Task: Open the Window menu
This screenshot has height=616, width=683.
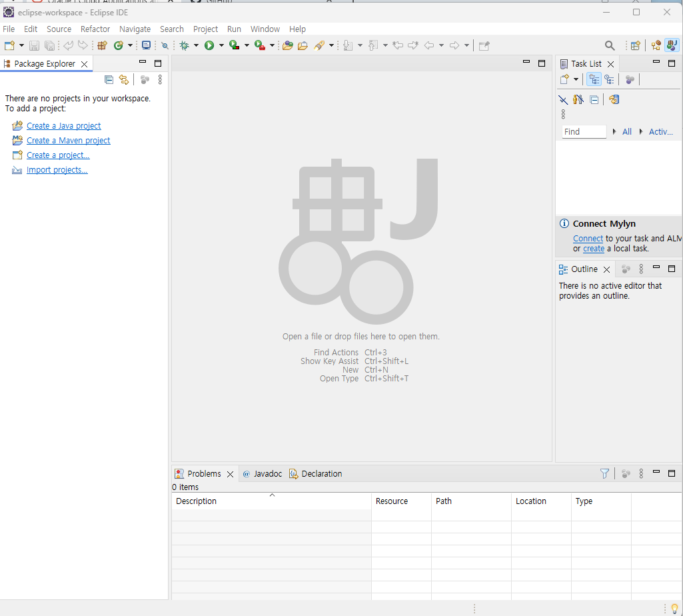Action: tap(265, 29)
